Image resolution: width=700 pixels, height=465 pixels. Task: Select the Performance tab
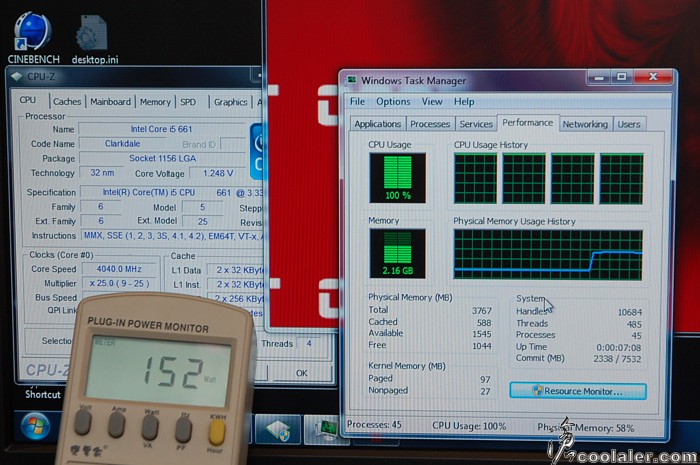pos(528,123)
